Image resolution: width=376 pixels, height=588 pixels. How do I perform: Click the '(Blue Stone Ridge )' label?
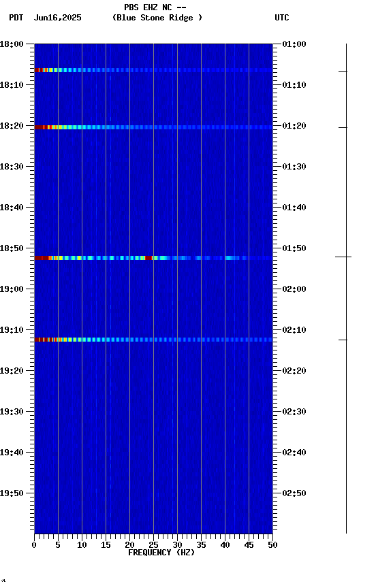click(157, 18)
